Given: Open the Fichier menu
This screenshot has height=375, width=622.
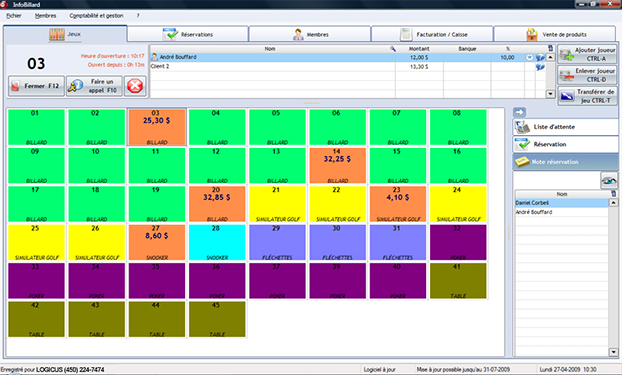Looking at the screenshot, I should click(x=13, y=16).
